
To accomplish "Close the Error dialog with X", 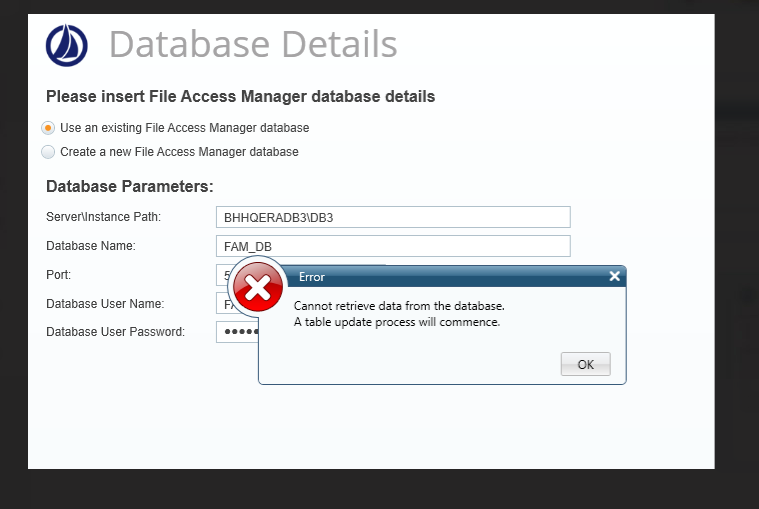I will 614,276.
